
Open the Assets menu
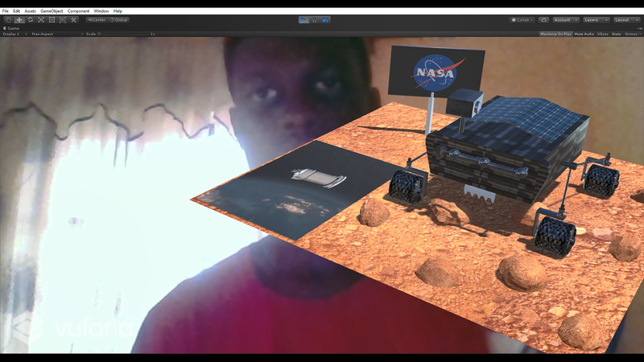point(30,11)
